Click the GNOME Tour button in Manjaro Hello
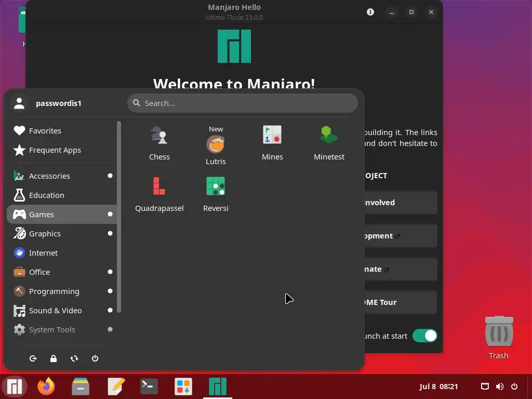 401,302
